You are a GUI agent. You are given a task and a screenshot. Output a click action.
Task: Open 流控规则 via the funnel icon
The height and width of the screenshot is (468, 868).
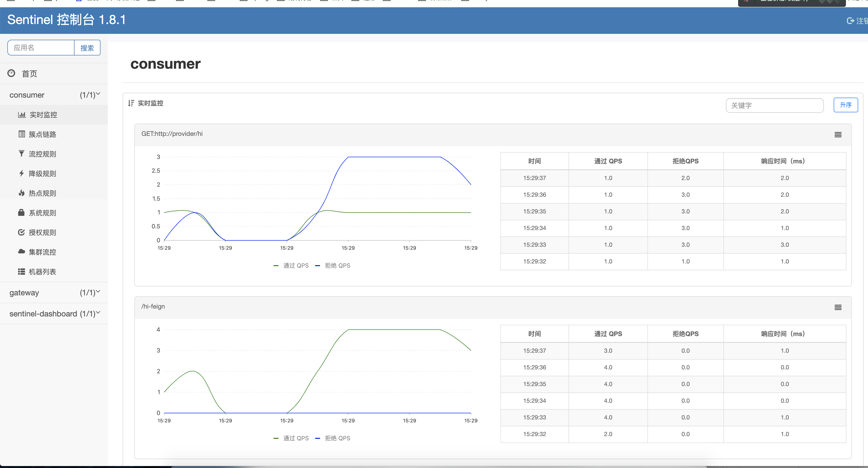pyautogui.click(x=22, y=154)
